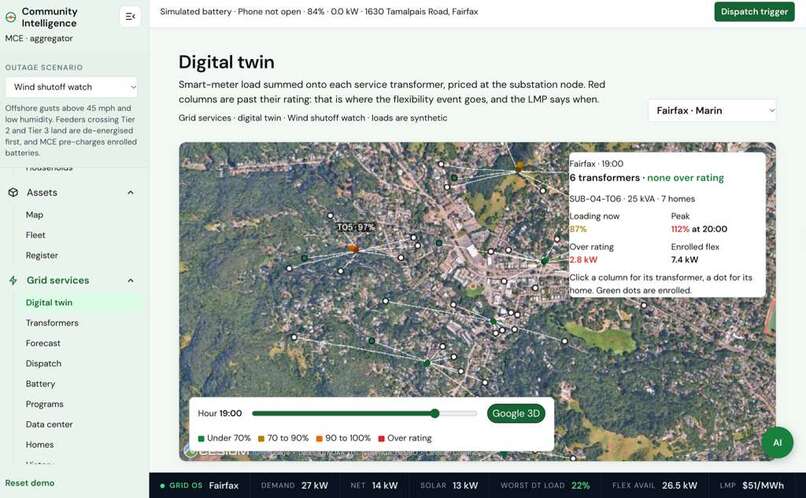
Task: Click the red Over rating legend square
Action: 381,438
